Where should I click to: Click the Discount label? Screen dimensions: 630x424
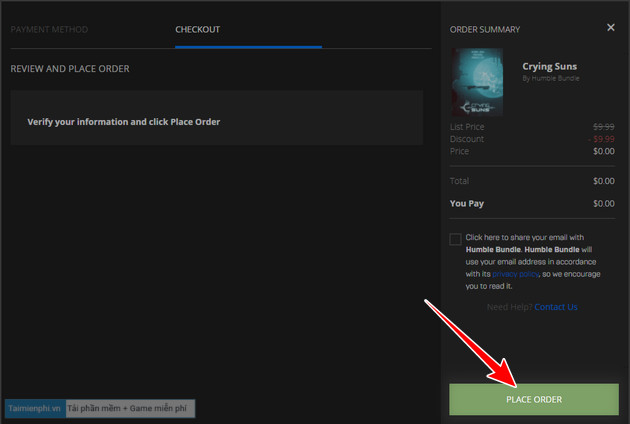(467, 139)
